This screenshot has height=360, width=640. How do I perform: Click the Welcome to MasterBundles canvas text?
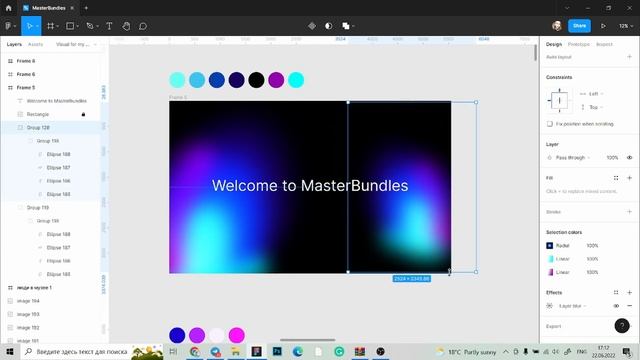pyautogui.click(x=310, y=186)
